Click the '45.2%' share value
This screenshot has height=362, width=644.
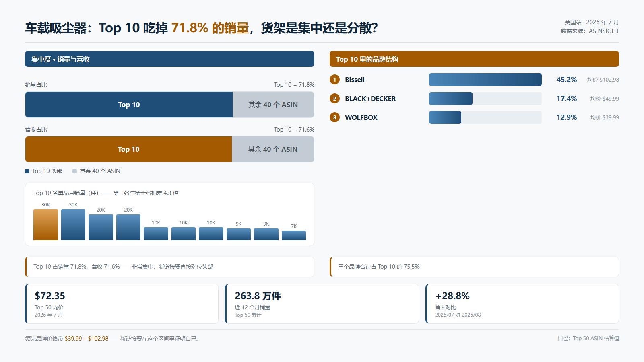(x=566, y=80)
